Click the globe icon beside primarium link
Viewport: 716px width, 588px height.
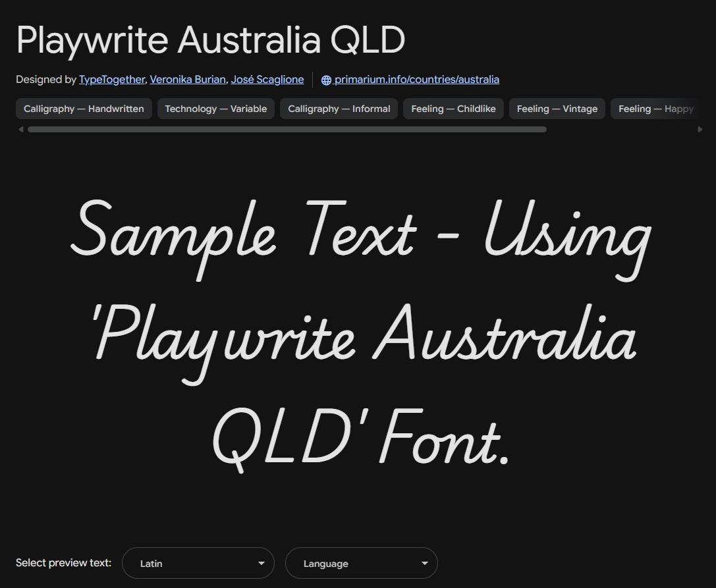pos(326,80)
